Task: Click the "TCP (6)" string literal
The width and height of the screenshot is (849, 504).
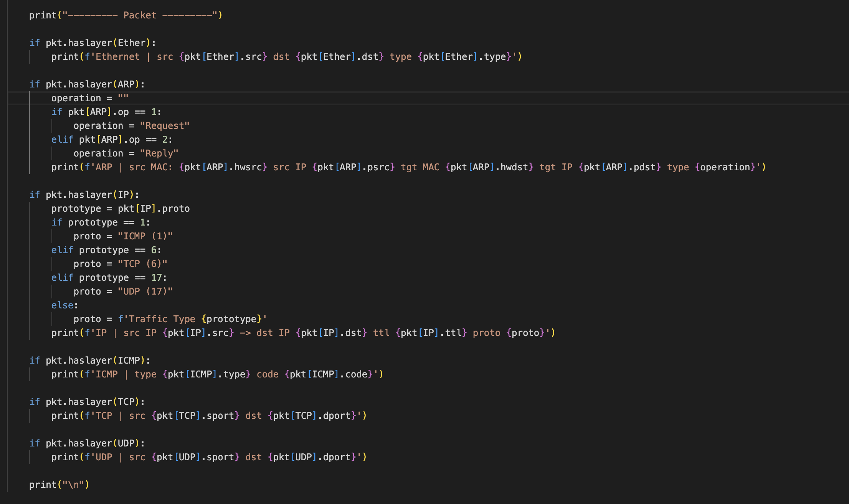Action: coord(142,264)
